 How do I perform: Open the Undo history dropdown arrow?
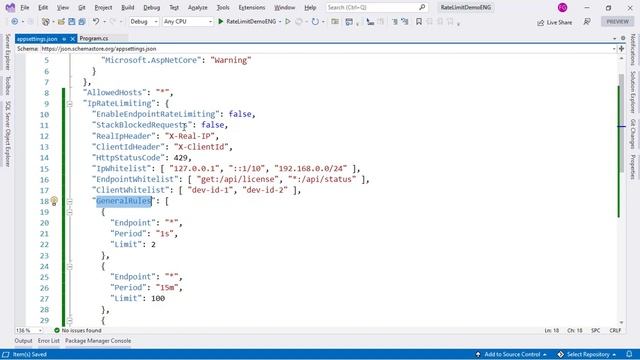(x=104, y=22)
